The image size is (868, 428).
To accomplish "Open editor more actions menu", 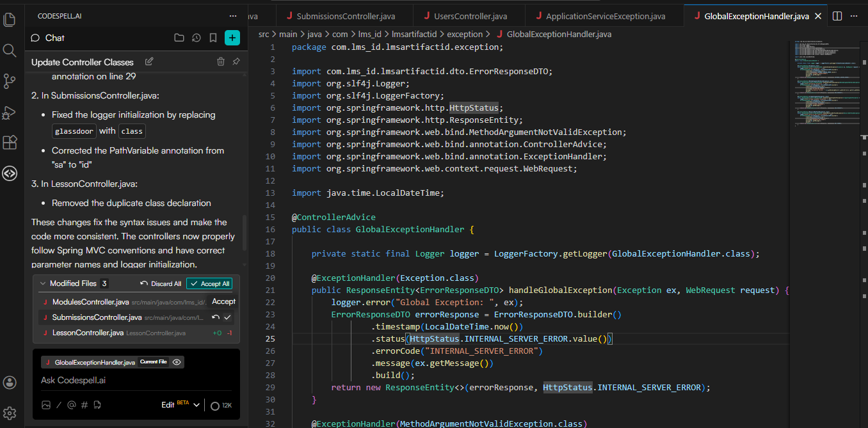I will (855, 16).
